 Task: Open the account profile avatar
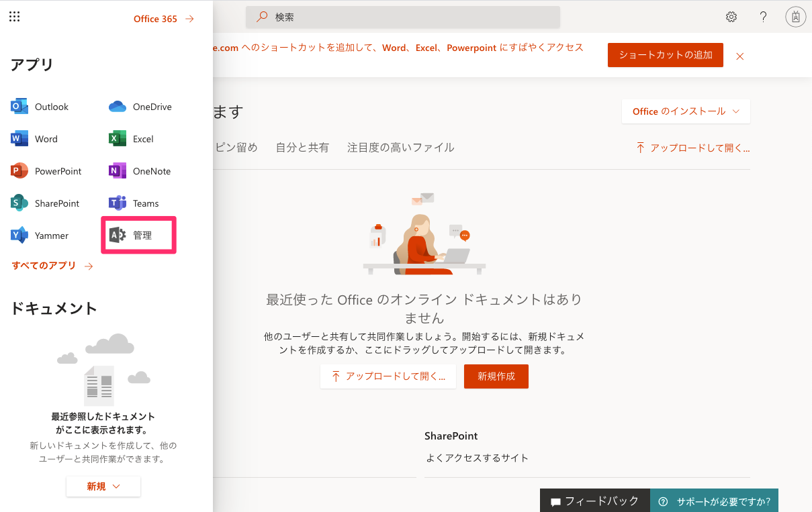795,17
